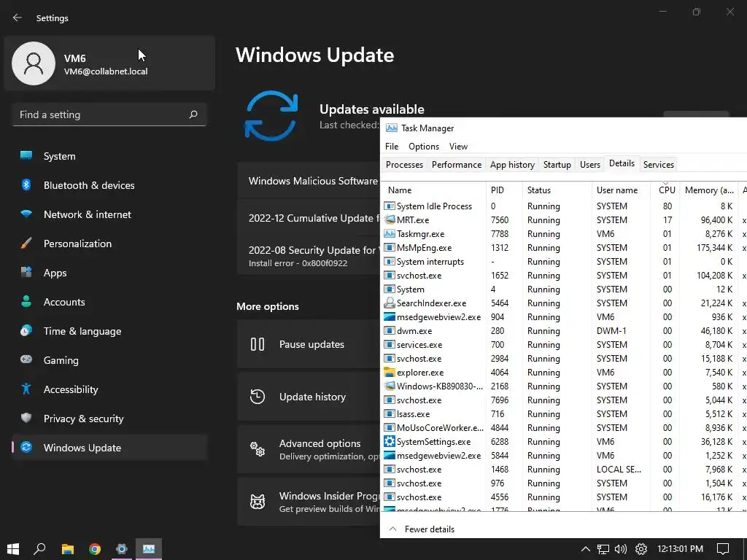Click the Update history clock icon
This screenshot has height=560, width=747.
258,397
